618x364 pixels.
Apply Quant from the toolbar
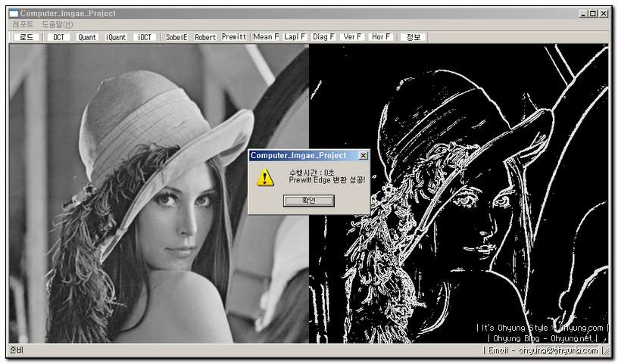coord(87,37)
